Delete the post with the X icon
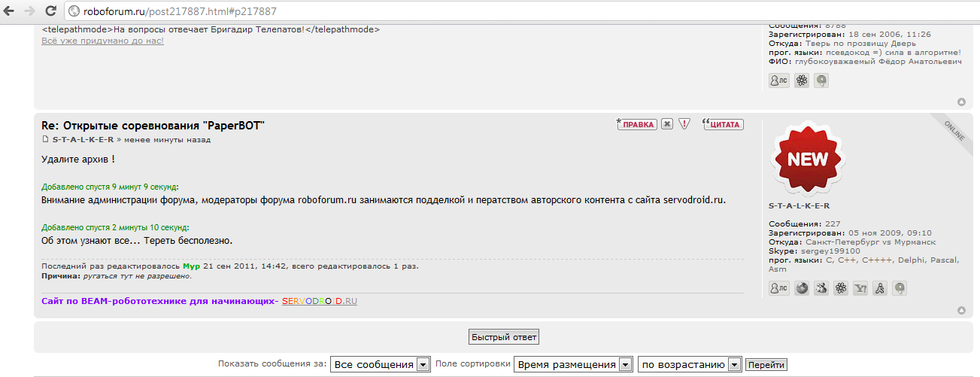This screenshot has height=377, width=980. (667, 124)
